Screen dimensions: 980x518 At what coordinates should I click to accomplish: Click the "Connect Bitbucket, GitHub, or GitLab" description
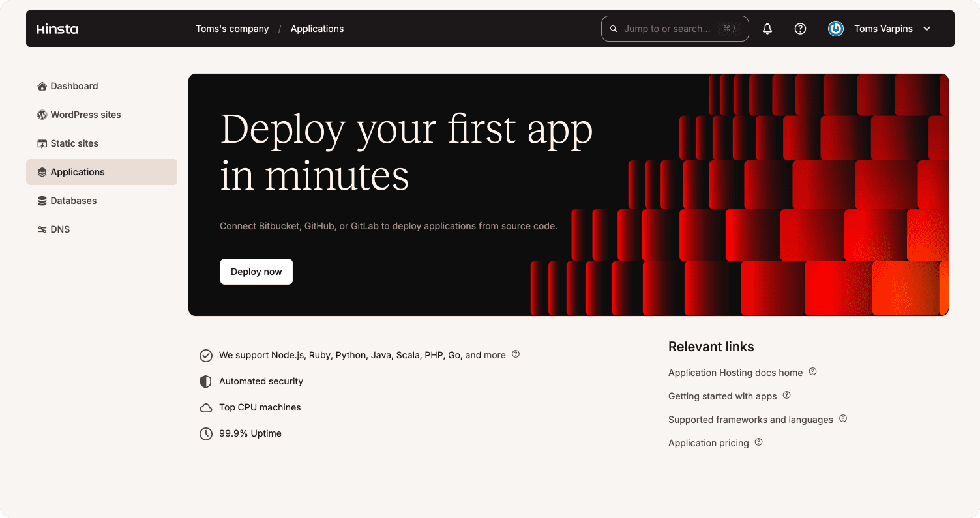389,226
